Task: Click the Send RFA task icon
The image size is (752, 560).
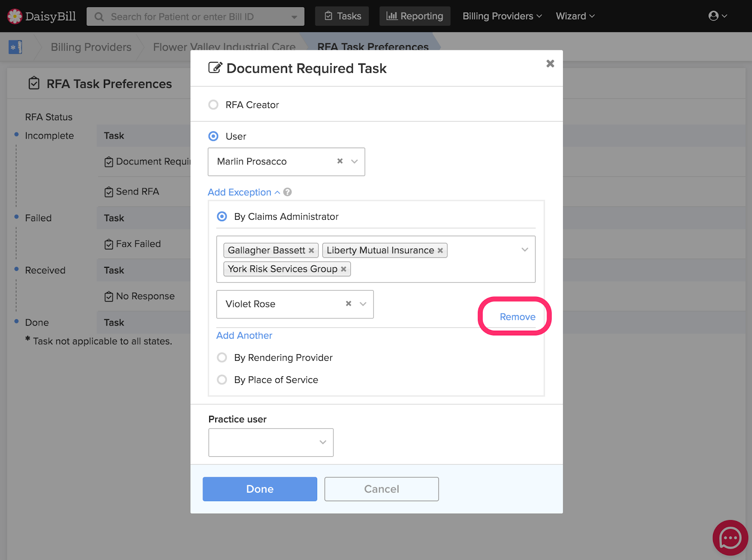Action: point(109,192)
